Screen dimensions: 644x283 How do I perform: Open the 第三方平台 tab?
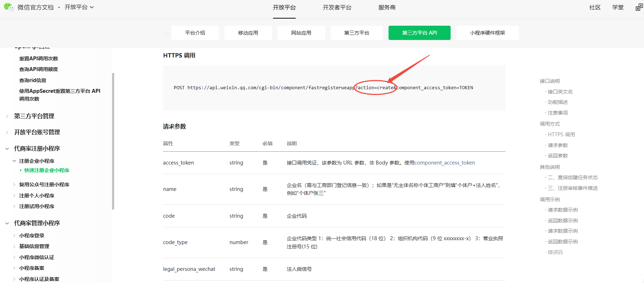pyautogui.click(x=357, y=33)
